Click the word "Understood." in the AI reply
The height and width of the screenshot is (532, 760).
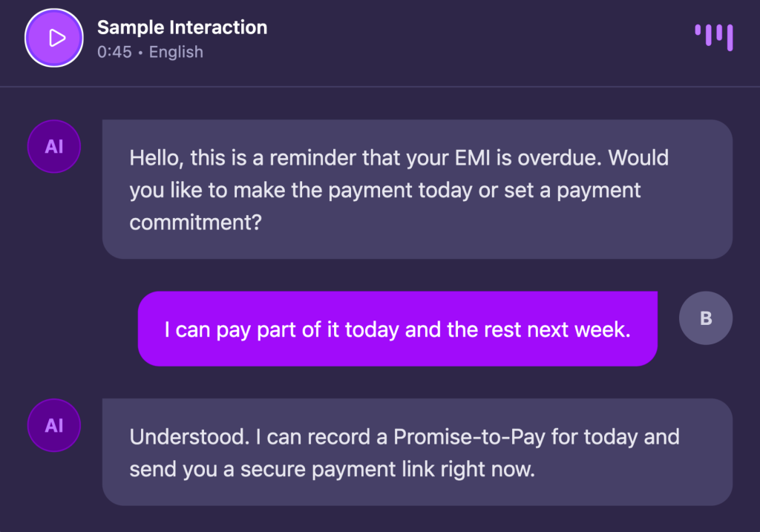189,436
